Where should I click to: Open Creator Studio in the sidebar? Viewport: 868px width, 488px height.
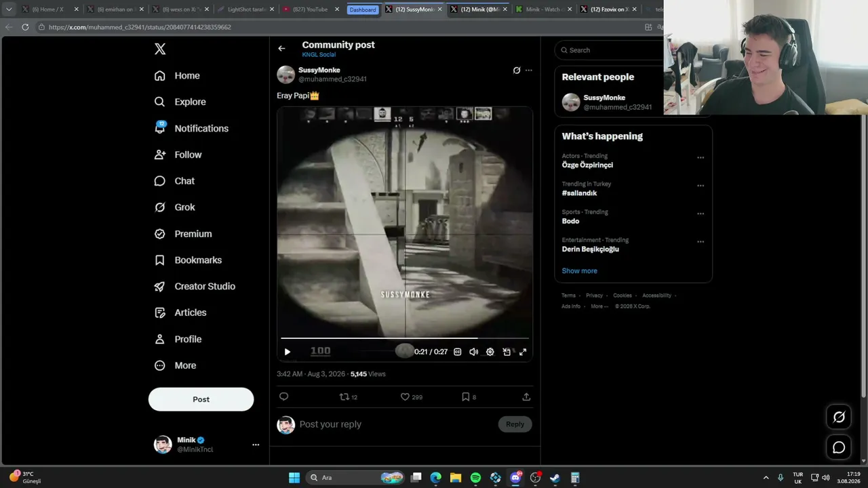195,286
